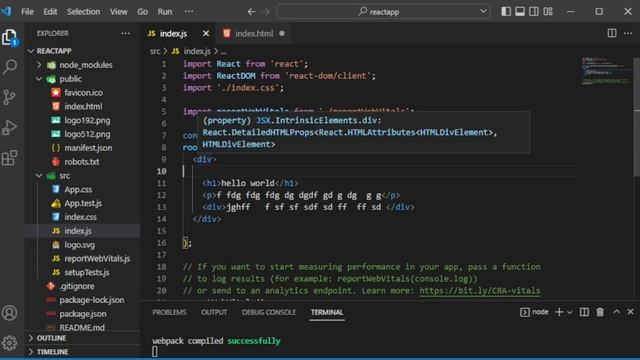Screen dimensions: 640x360
Task: Open package.json file
Action: [x=83, y=313]
